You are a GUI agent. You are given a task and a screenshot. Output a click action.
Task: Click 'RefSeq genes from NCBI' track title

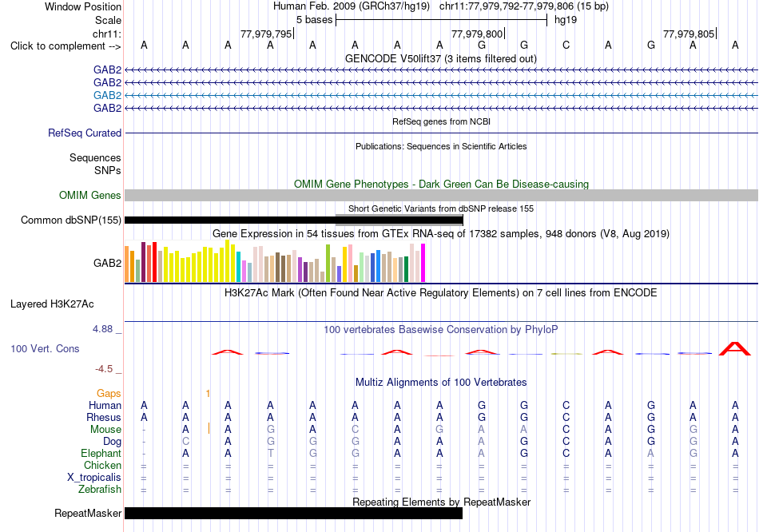point(441,121)
